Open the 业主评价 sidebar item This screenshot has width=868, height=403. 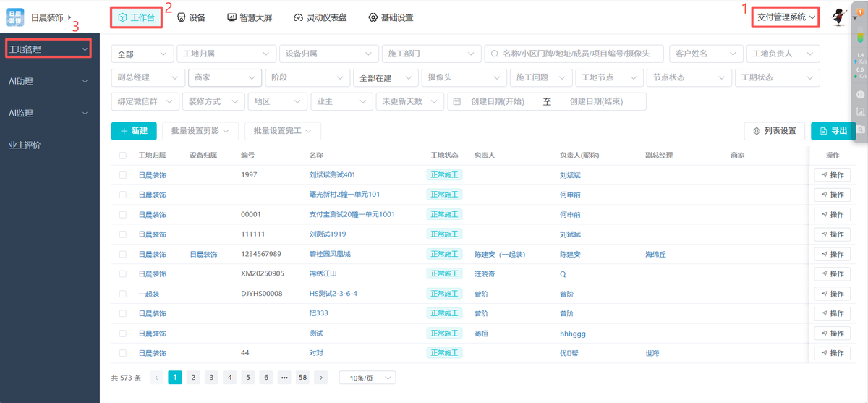[x=49, y=145]
